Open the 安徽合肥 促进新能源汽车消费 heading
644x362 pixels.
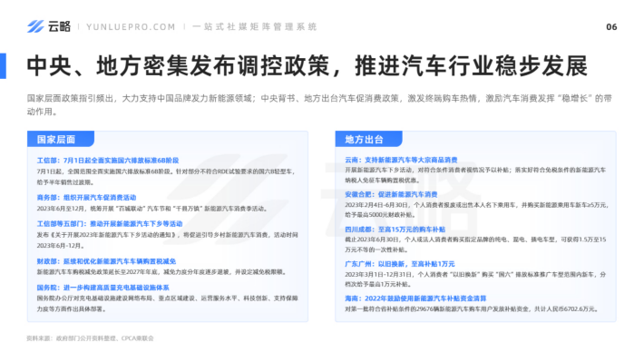point(391,194)
